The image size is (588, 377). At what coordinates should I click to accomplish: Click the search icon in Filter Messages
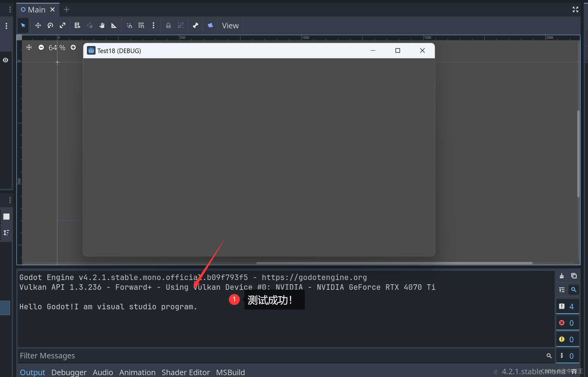[x=549, y=356]
